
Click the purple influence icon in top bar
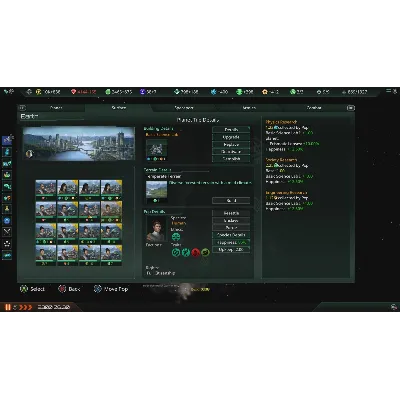(x=143, y=91)
